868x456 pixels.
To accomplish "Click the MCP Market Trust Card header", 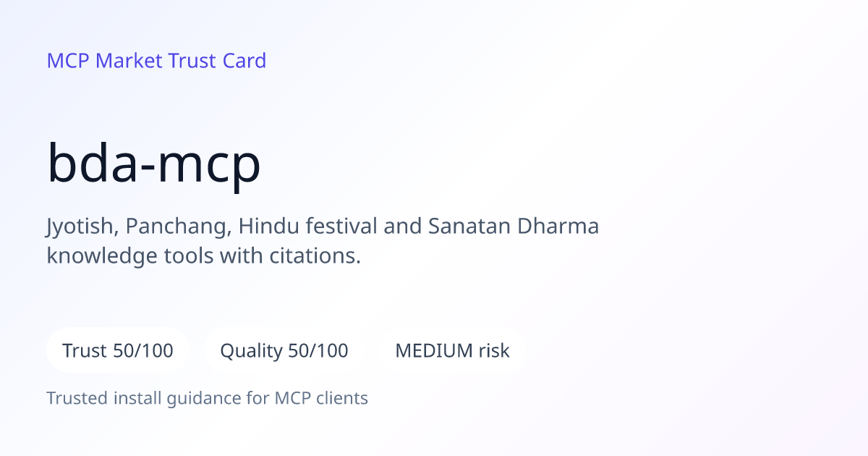I will coord(156,61).
